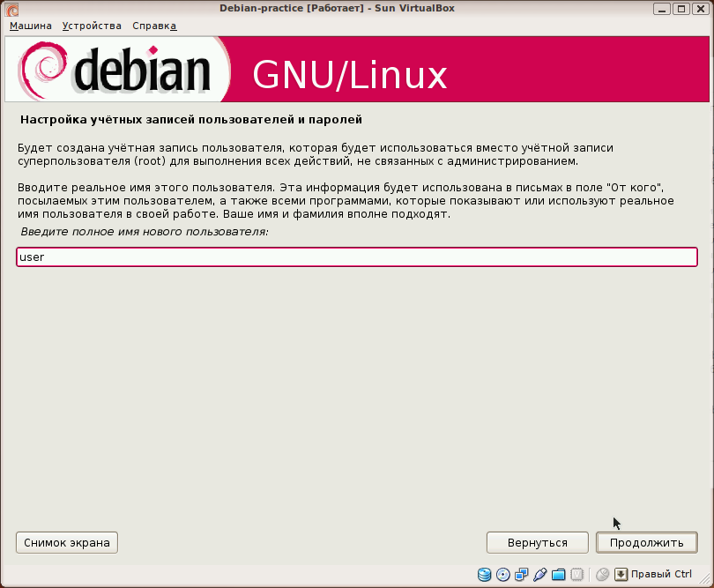Click the virtualization (V) chip status icon
Viewport: 714px width, 588px height.
577,575
